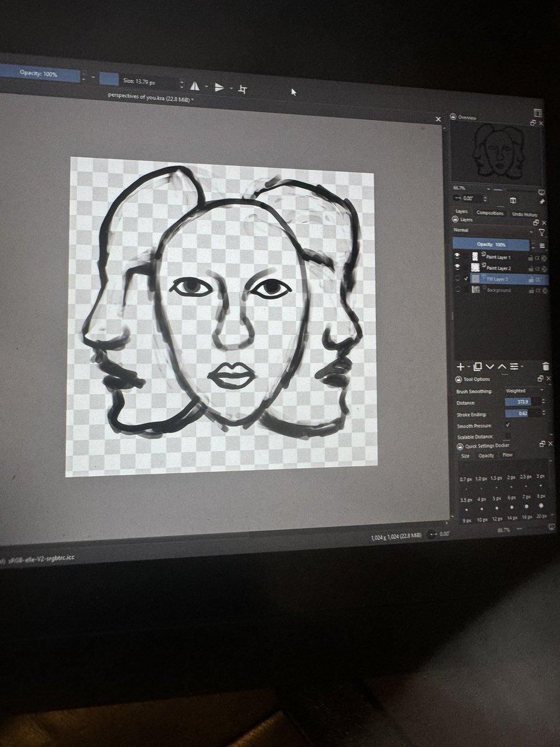Select the Opacity tab in Quick Settings
This screenshot has width=560, height=747.
(486, 456)
